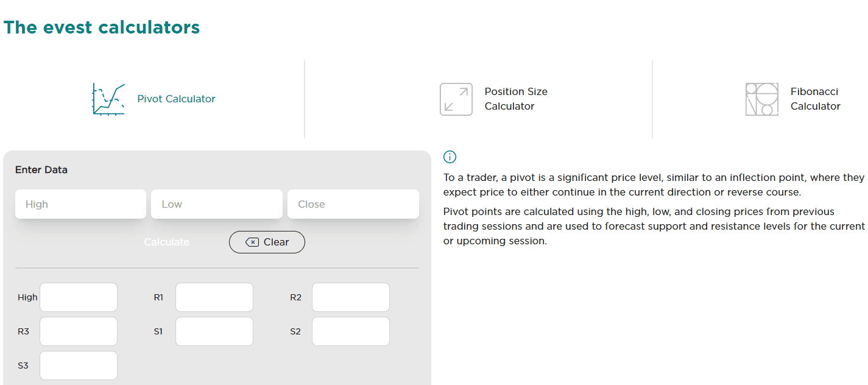Click the R3 result box

tap(79, 331)
